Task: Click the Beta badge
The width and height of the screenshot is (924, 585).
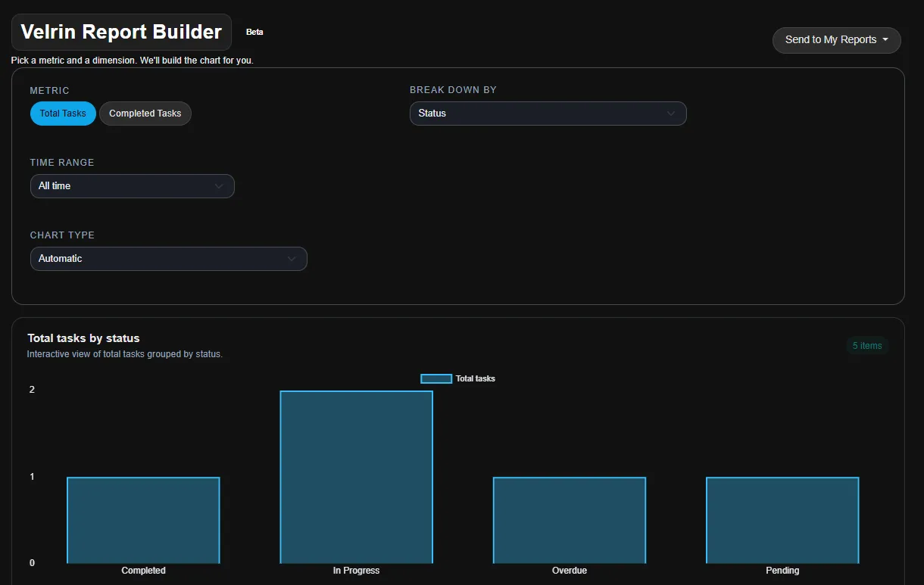Action: [x=254, y=32]
